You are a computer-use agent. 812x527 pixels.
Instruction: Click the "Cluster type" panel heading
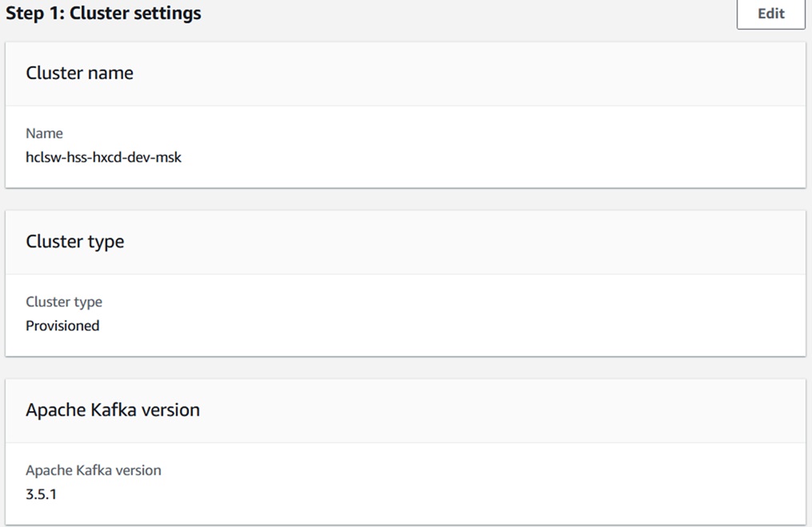tap(74, 242)
